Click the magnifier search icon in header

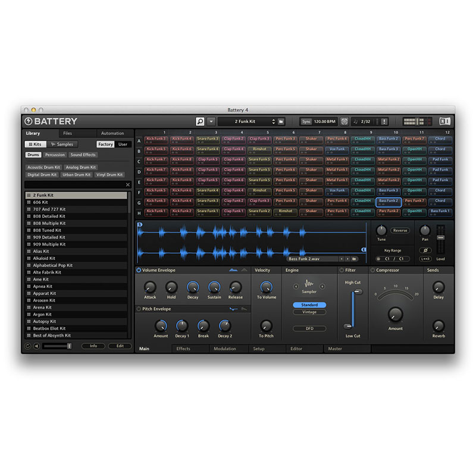[201, 121]
